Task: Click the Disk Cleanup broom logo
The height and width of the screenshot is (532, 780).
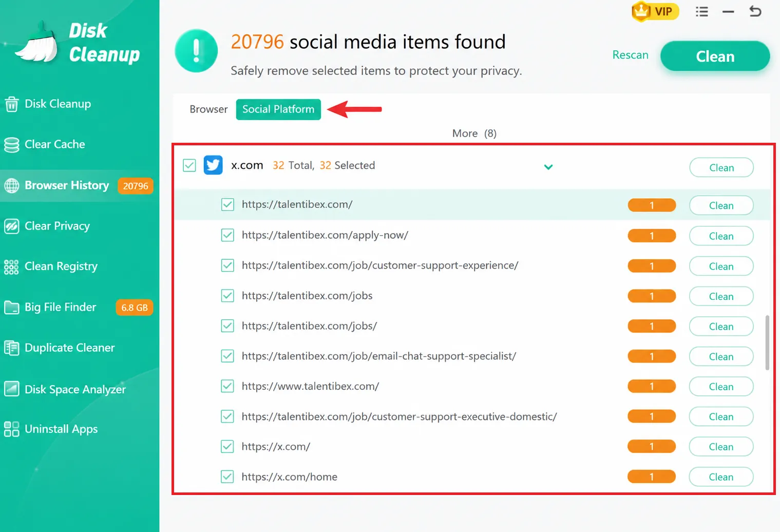Action: coord(37,42)
